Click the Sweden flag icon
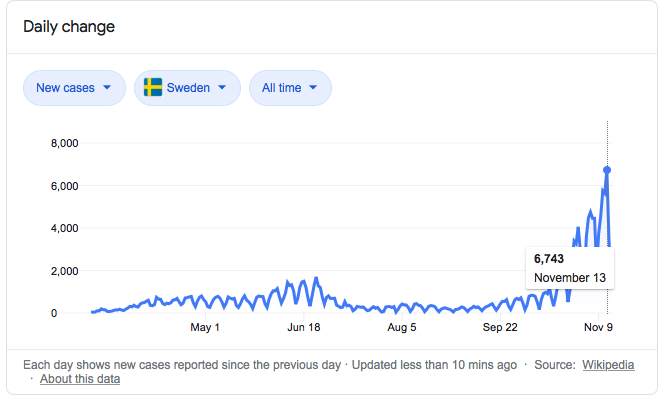 pyautogui.click(x=153, y=88)
